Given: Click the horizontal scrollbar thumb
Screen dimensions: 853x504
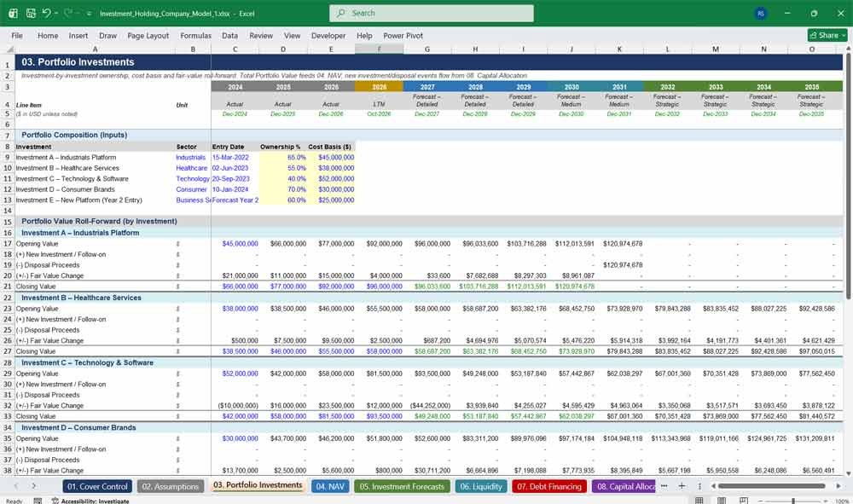Looking at the screenshot, I should tap(771, 486).
